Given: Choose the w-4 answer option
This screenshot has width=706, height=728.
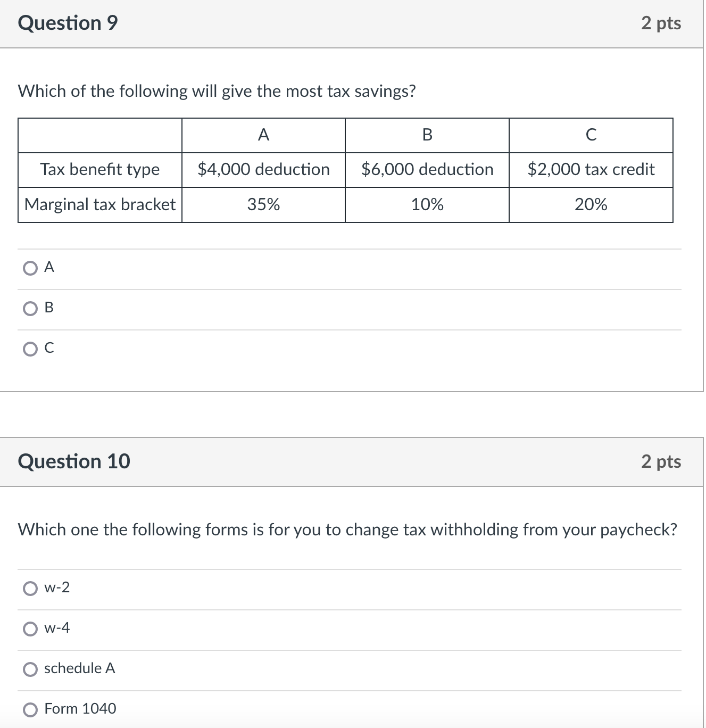Looking at the screenshot, I should 31,628.
